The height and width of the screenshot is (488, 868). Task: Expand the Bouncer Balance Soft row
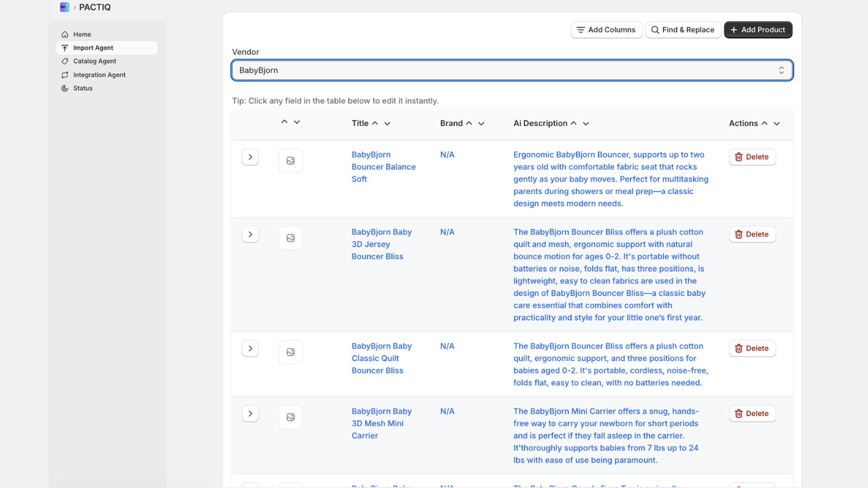[250, 157]
